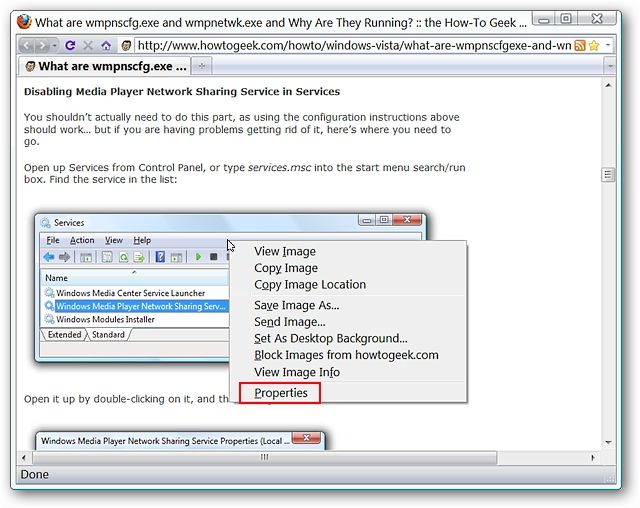Screen dimensions: 640x508
Task: Open File menu in Services image
Action: pos(53,240)
